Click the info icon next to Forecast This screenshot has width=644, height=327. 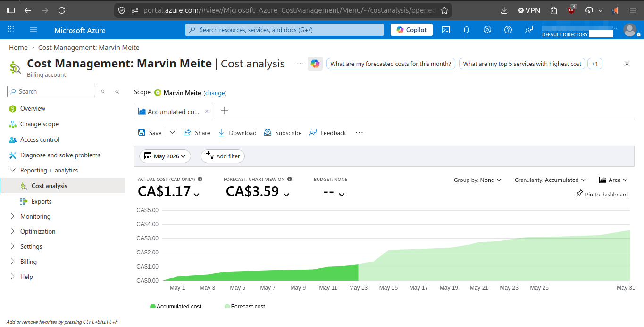coord(290,179)
